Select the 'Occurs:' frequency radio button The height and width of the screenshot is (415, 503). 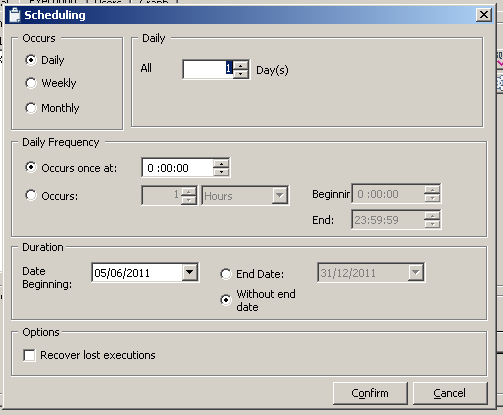[31, 195]
